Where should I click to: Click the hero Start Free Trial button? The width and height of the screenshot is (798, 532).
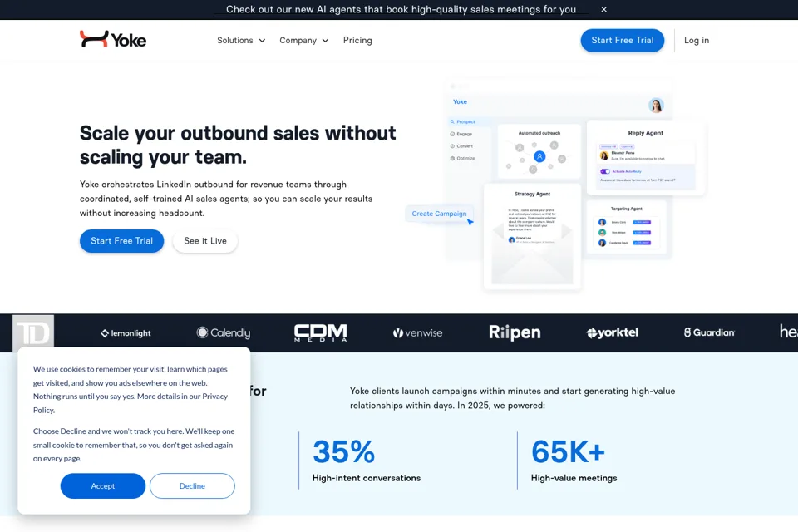[121, 241]
